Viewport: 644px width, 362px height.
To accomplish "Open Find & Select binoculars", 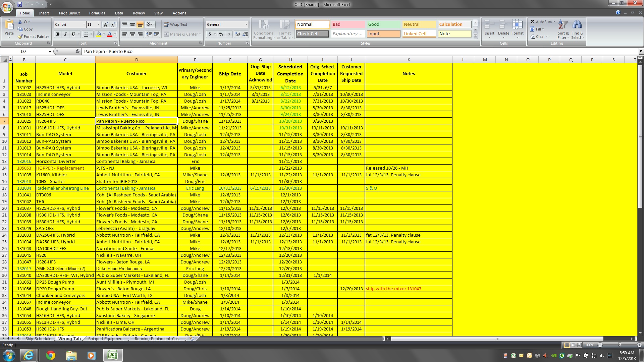I will click(577, 29).
